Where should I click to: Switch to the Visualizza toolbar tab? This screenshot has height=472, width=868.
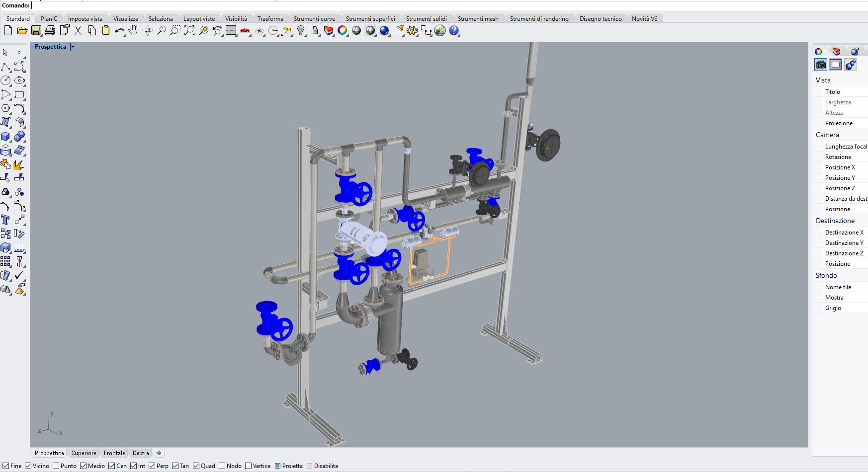(125, 19)
